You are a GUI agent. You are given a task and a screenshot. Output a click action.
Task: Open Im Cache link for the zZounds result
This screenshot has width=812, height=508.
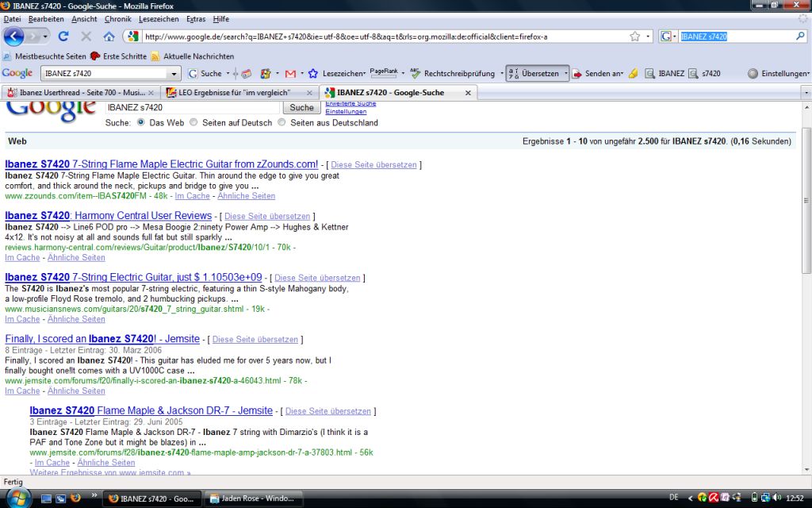(x=192, y=196)
